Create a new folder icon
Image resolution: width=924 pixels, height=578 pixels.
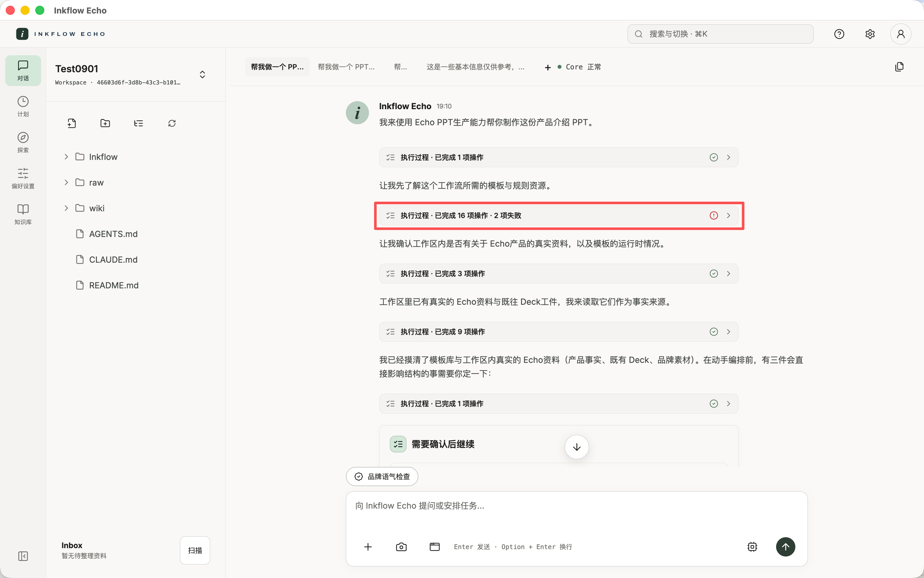click(105, 123)
